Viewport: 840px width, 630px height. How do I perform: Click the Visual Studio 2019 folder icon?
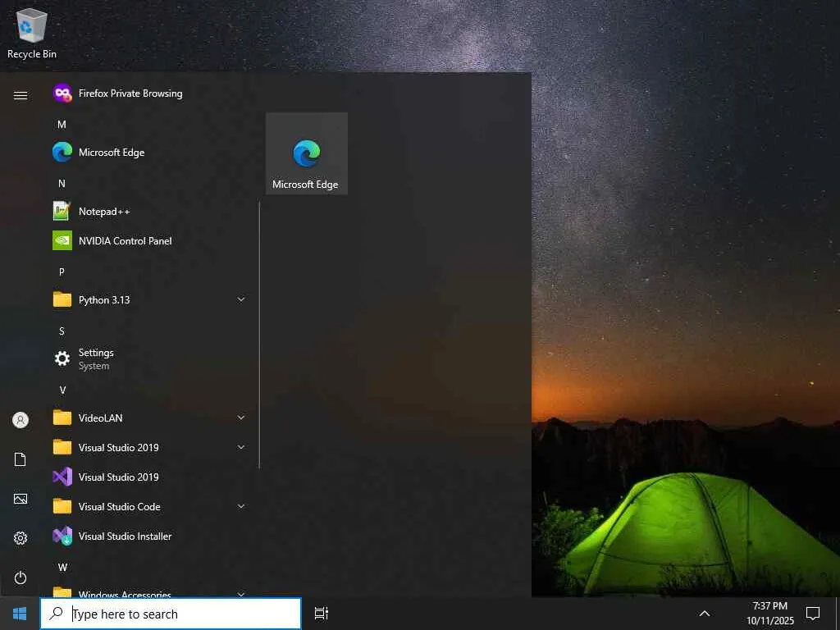click(62, 447)
